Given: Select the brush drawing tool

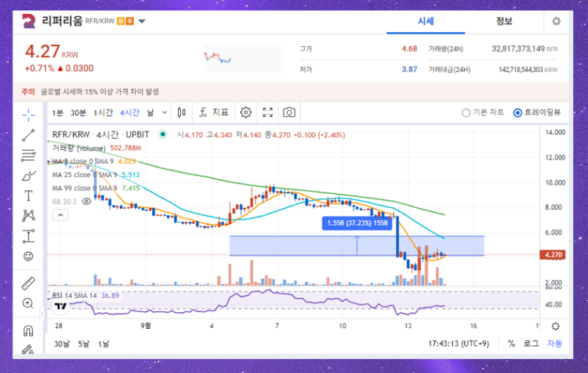Looking at the screenshot, I should pos(28,175).
